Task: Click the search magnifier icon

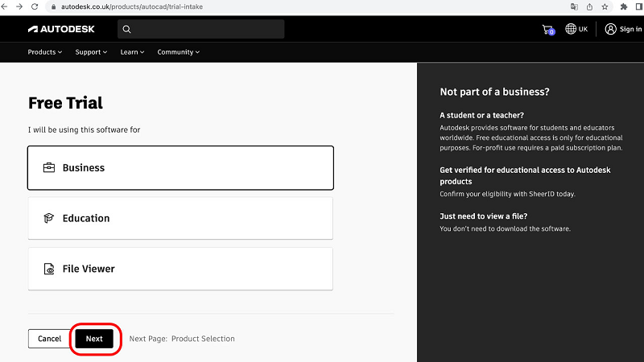Action: pyautogui.click(x=126, y=29)
